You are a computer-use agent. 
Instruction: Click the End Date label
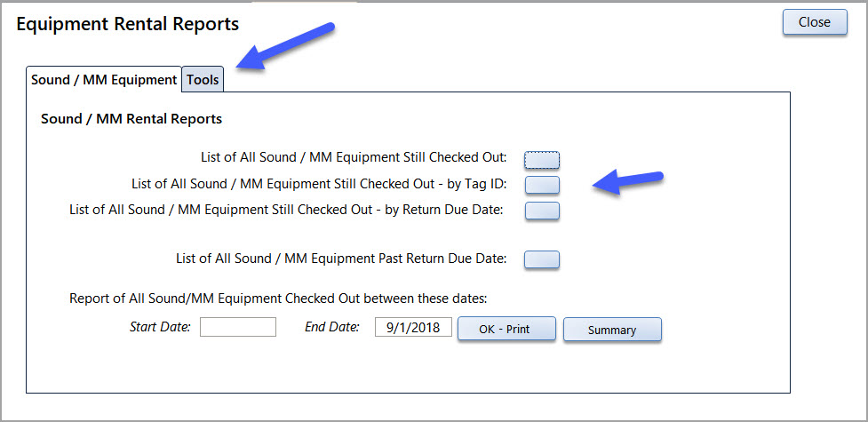332,327
